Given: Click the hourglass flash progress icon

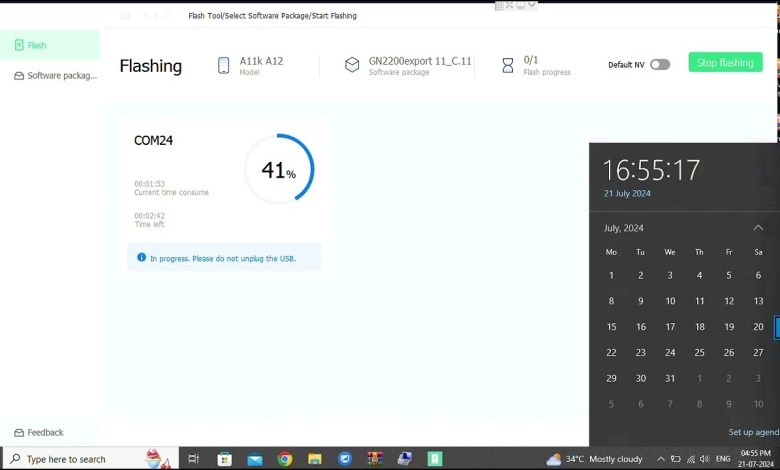Looking at the screenshot, I should (x=508, y=65).
